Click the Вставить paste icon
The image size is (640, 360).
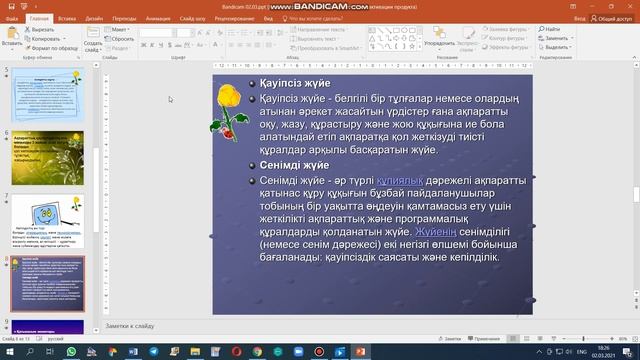12,33
